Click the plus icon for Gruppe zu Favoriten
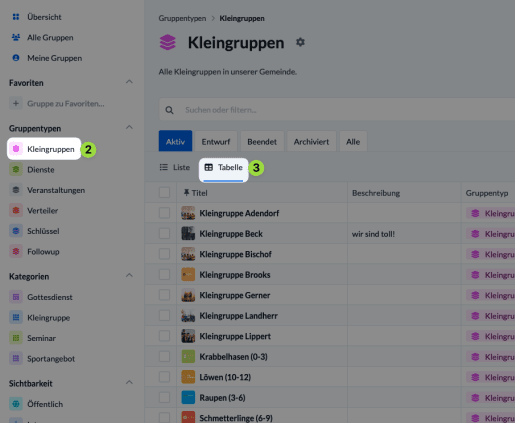Image resolution: width=515 pixels, height=423 pixels. pyautogui.click(x=16, y=103)
